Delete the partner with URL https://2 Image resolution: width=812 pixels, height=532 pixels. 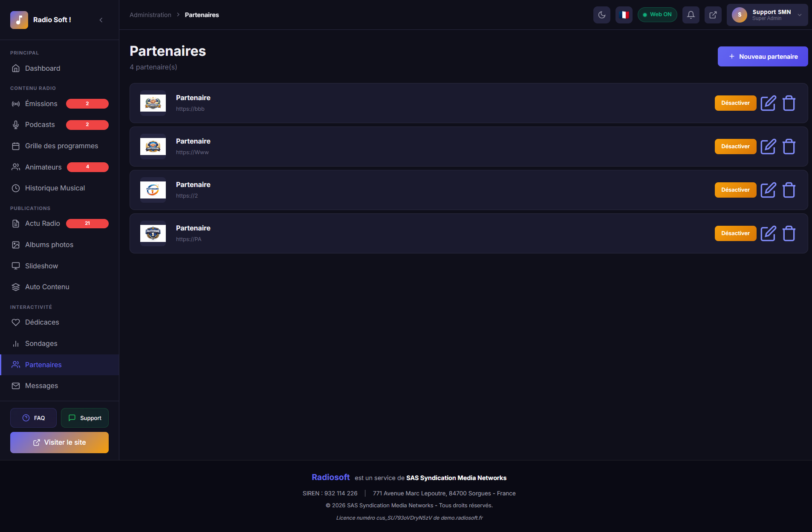(x=789, y=190)
